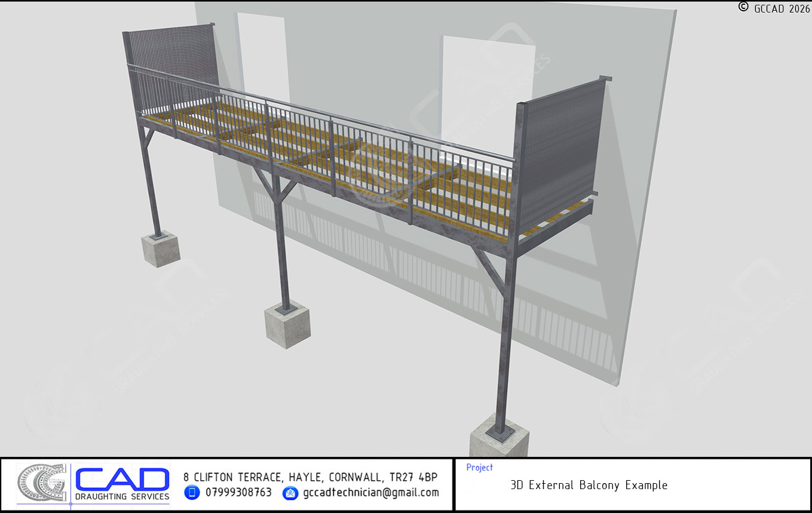Click the blue email envelope icon
The image size is (812, 513).
tap(290, 493)
